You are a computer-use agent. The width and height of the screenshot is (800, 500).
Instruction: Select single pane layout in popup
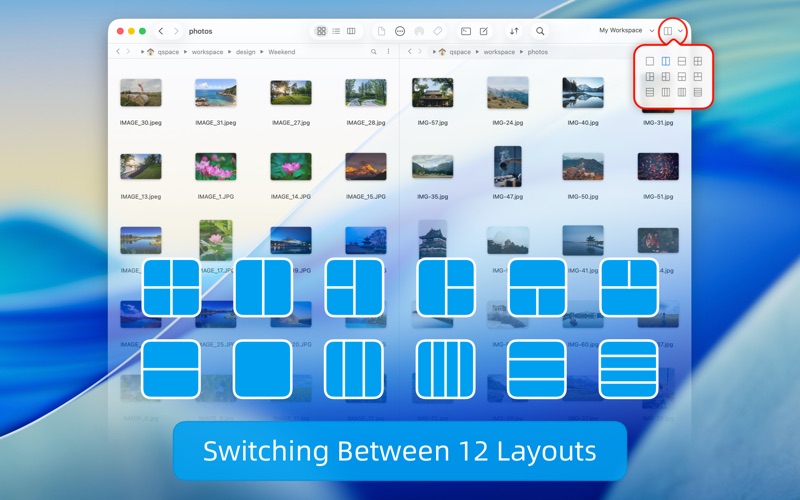tap(649, 61)
